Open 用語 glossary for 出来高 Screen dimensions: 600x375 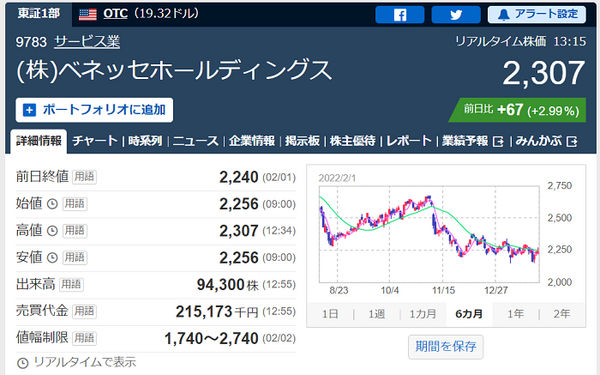point(72,284)
